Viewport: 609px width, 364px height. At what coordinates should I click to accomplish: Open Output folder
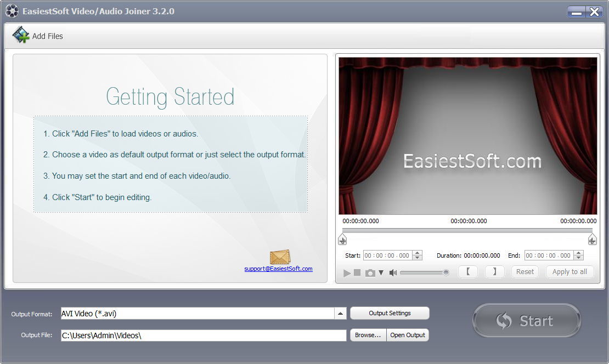coord(408,335)
